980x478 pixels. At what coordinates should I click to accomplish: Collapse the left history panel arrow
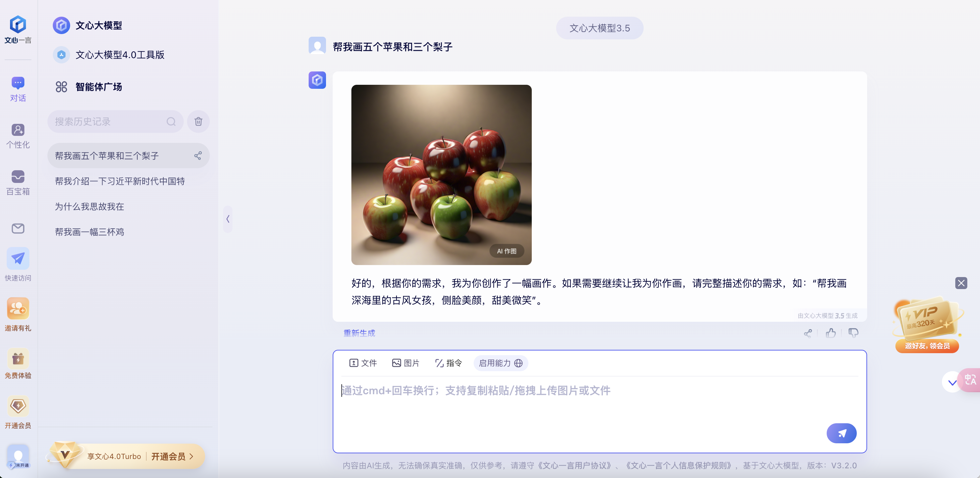click(x=227, y=219)
